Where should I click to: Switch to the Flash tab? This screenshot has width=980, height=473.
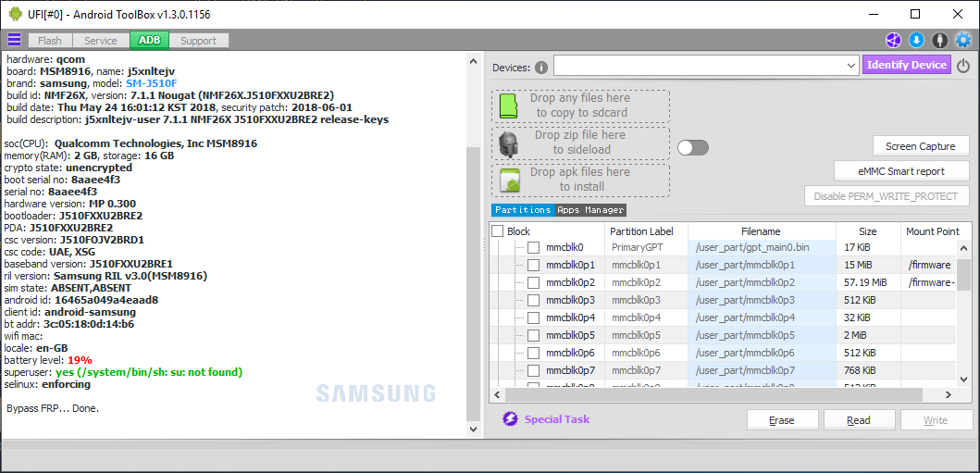(50, 41)
